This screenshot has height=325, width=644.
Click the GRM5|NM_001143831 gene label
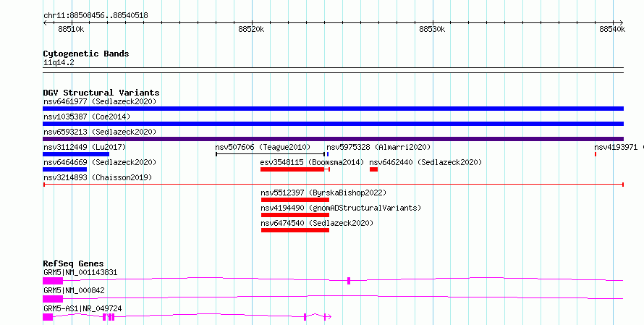80,272
